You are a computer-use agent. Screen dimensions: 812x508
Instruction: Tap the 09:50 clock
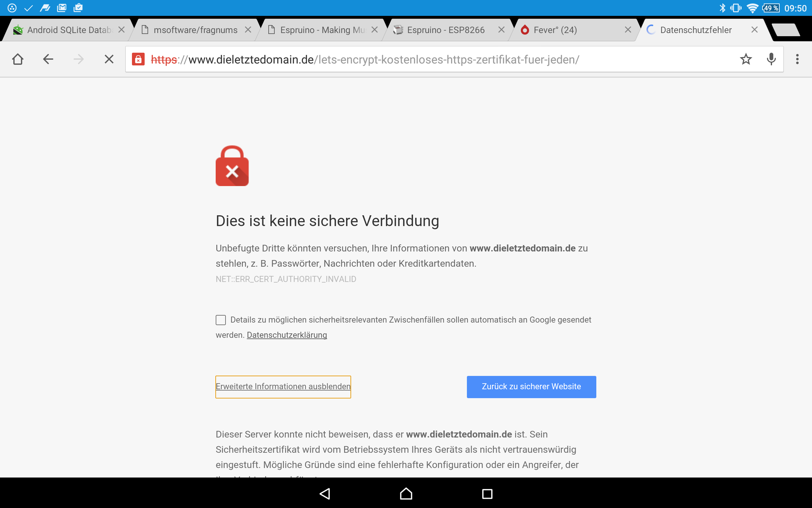(x=795, y=8)
